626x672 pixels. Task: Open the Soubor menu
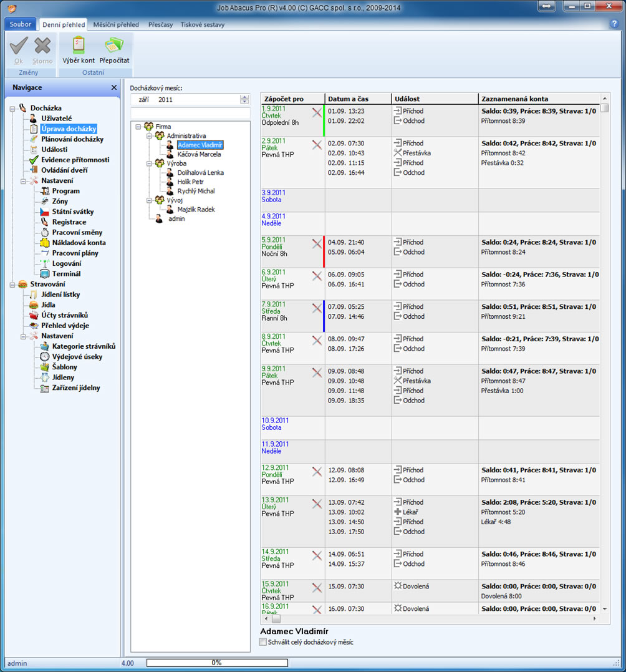pyautogui.click(x=20, y=24)
